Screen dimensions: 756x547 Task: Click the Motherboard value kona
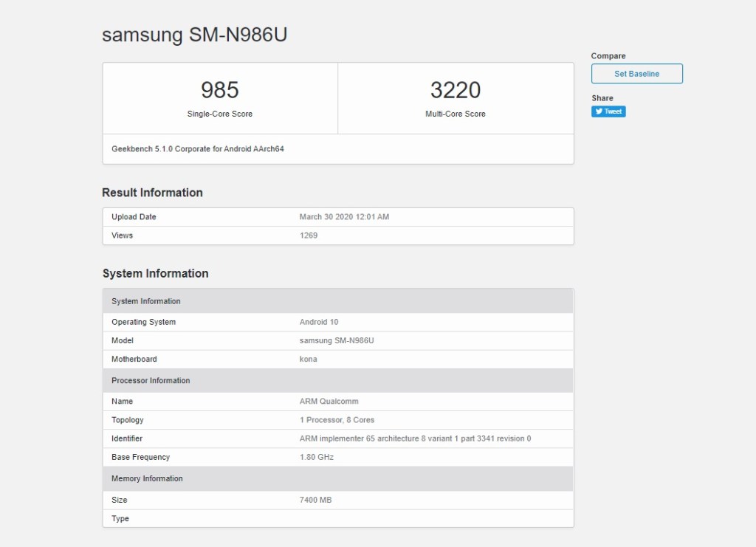point(308,359)
